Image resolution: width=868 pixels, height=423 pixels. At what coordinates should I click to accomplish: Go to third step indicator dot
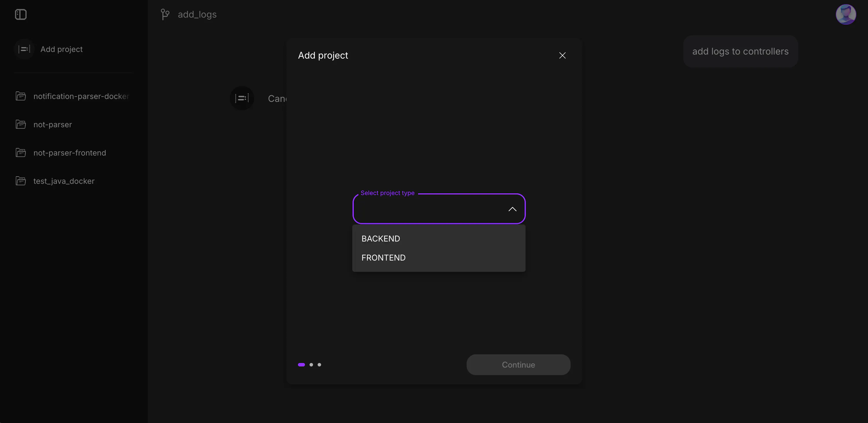tap(319, 365)
